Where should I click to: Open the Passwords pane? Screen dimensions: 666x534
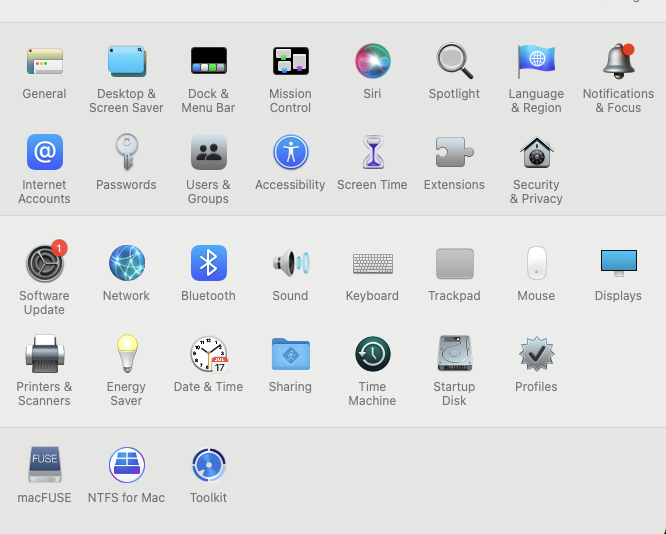point(127,152)
